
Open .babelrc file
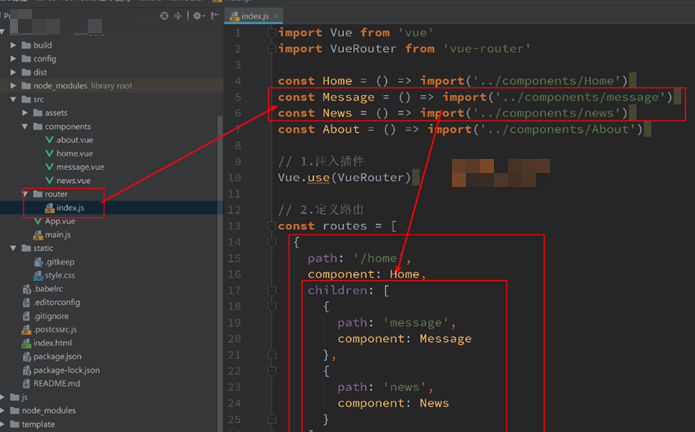click(x=48, y=289)
